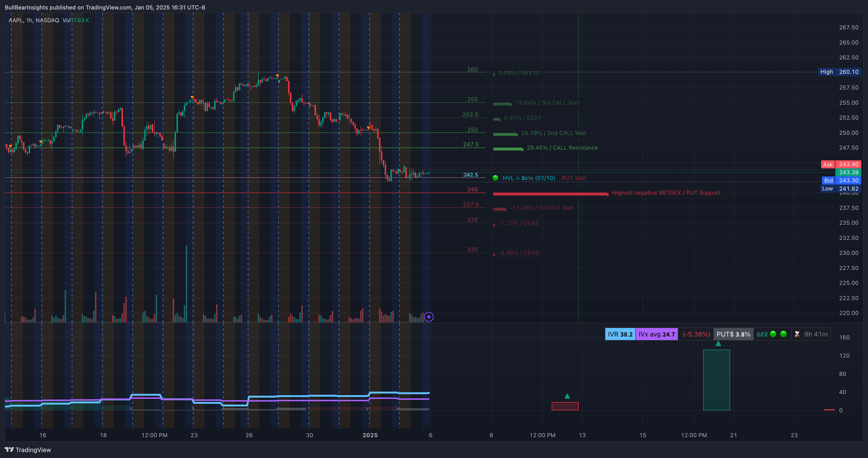Click the PUT$ 3.8% badge

[733, 334]
